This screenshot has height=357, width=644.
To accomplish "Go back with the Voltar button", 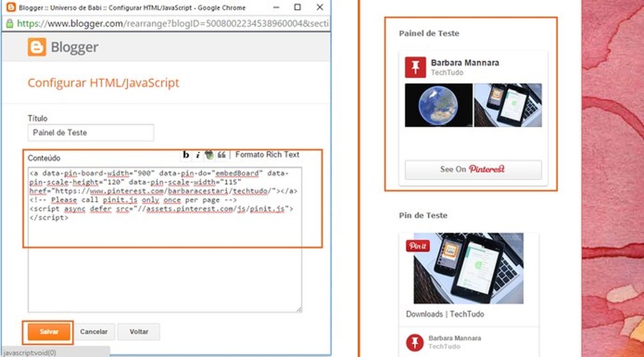I will tap(139, 332).
